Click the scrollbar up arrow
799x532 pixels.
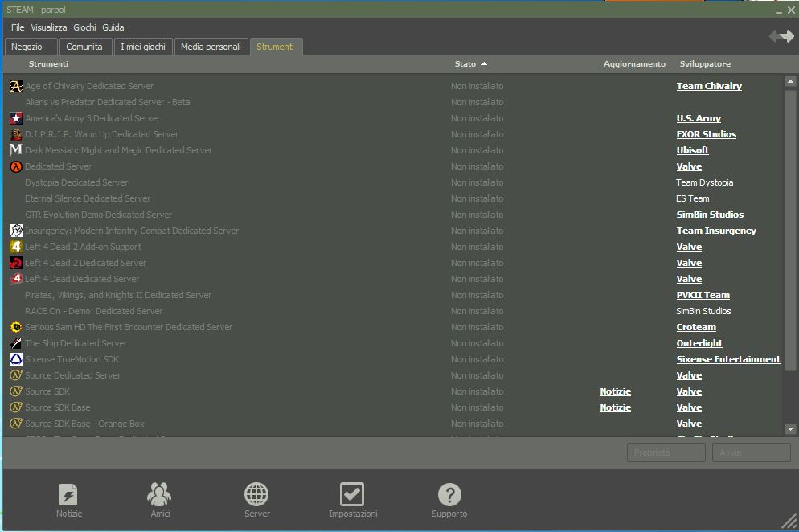coord(790,81)
